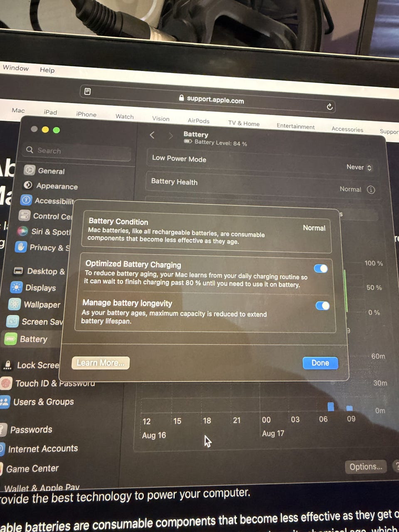Click the Aug 16 date label on chart
The width and height of the screenshot is (399, 532).
pyautogui.click(x=154, y=435)
